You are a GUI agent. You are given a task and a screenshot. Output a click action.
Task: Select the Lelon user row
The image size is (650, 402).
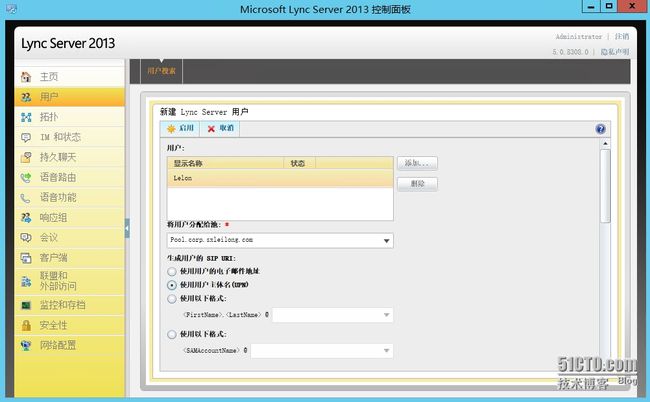click(280, 178)
